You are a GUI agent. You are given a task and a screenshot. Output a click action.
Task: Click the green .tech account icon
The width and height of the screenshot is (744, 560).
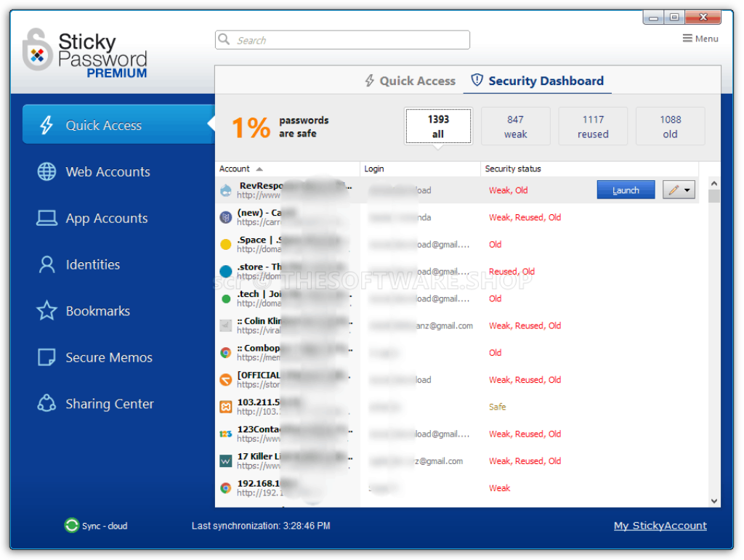226,299
